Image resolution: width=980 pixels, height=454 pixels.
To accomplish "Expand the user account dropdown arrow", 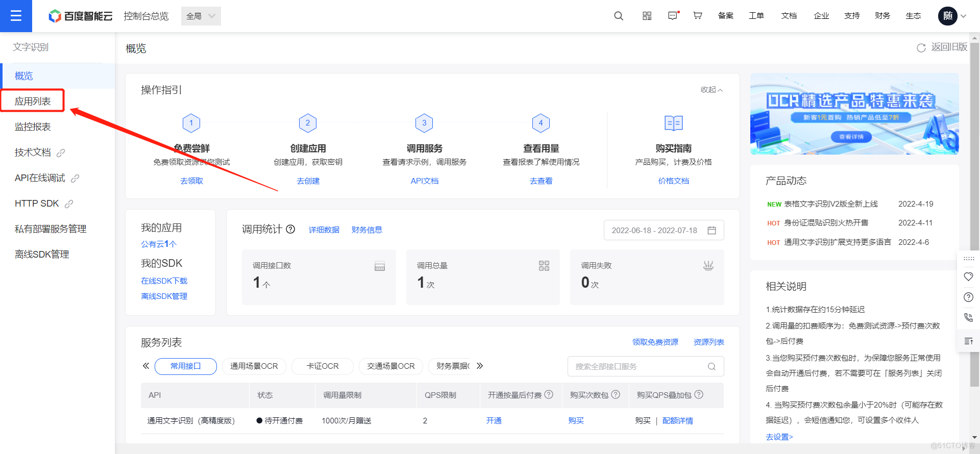I will (x=964, y=16).
